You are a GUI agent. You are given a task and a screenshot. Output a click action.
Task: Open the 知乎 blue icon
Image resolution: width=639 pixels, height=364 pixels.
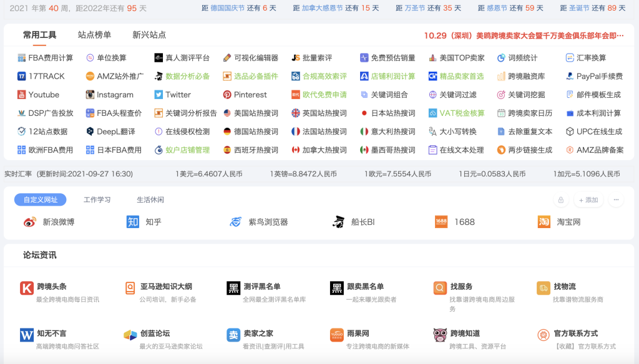coord(133,222)
